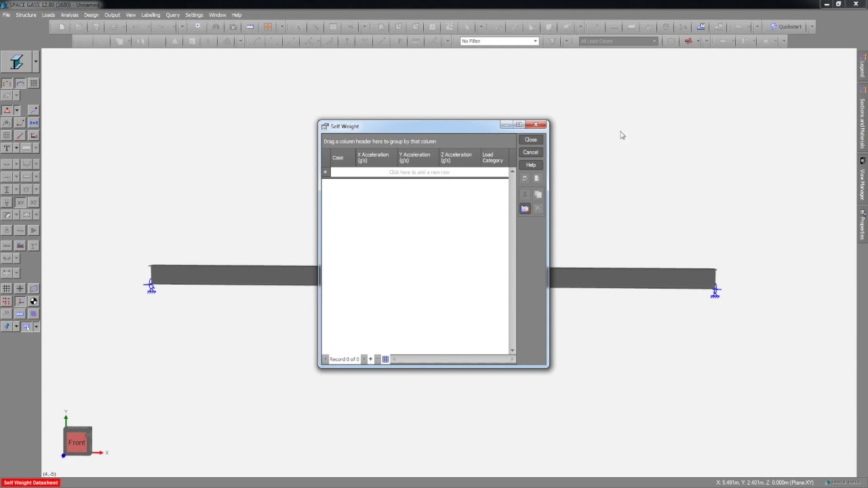Click the cut scissors icon in the Self Weight dialog
This screenshot has width=868, height=488.
[x=524, y=195]
